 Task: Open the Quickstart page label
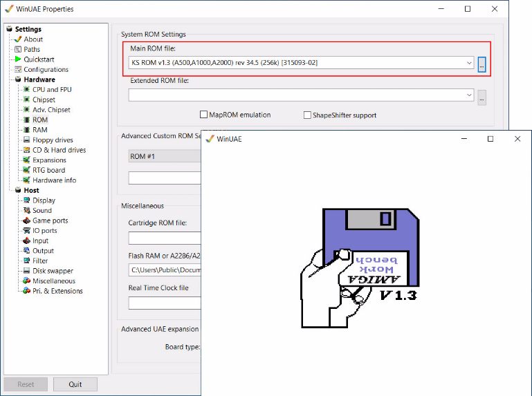pos(39,59)
